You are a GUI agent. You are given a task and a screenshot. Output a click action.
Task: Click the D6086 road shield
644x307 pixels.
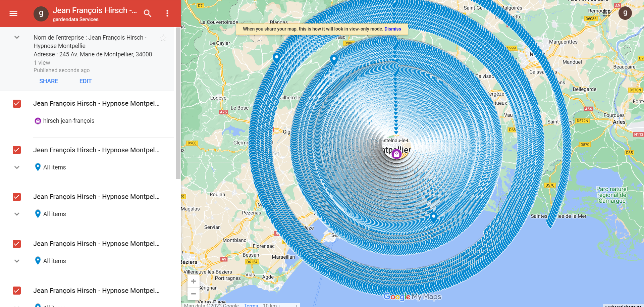[x=591, y=19]
